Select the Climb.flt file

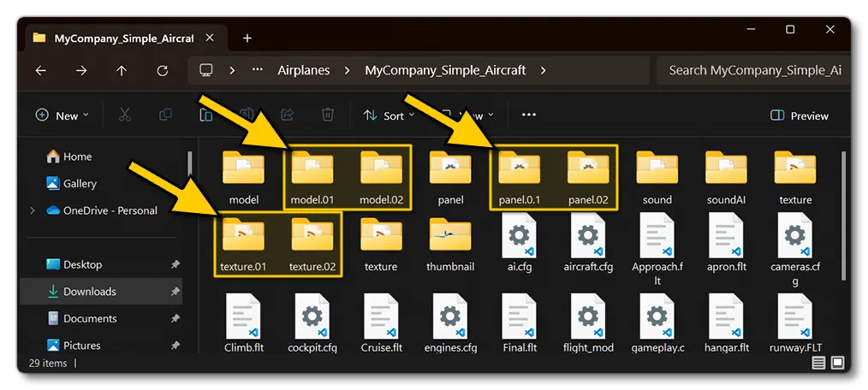243,323
